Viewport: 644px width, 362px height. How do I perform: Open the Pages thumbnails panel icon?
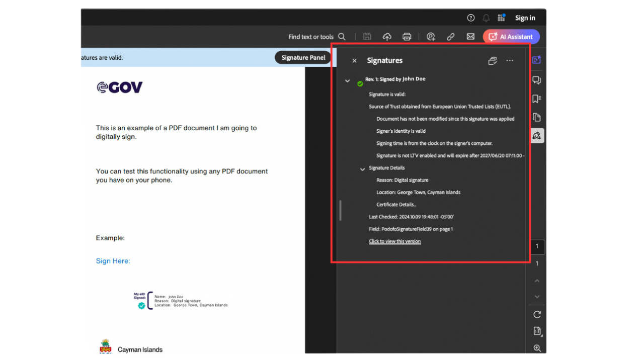[537, 118]
